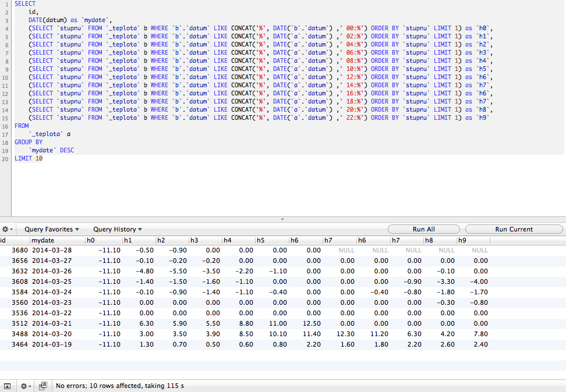Click the h8 column header

[x=440, y=240]
